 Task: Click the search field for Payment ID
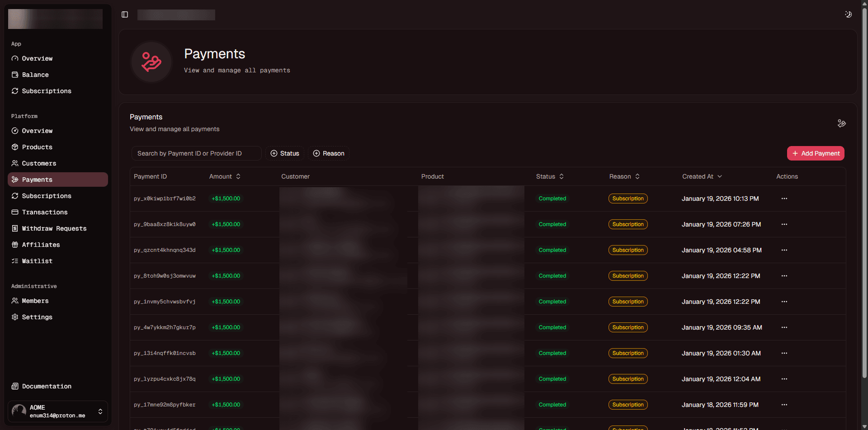pos(196,153)
